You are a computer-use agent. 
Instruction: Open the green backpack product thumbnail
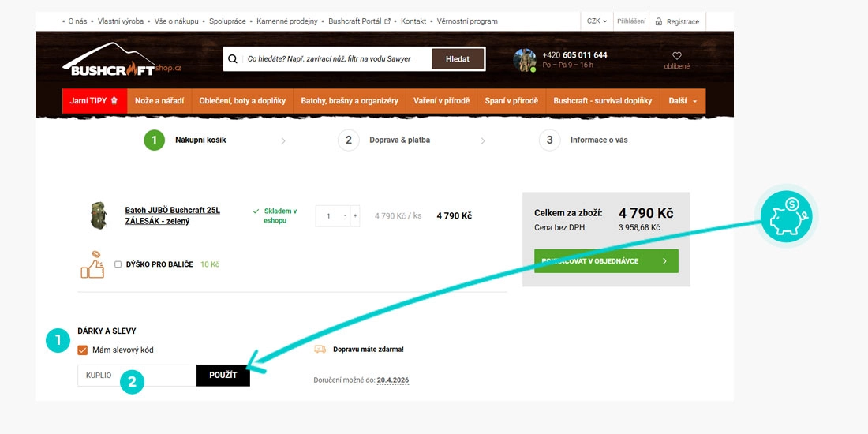[99, 215]
